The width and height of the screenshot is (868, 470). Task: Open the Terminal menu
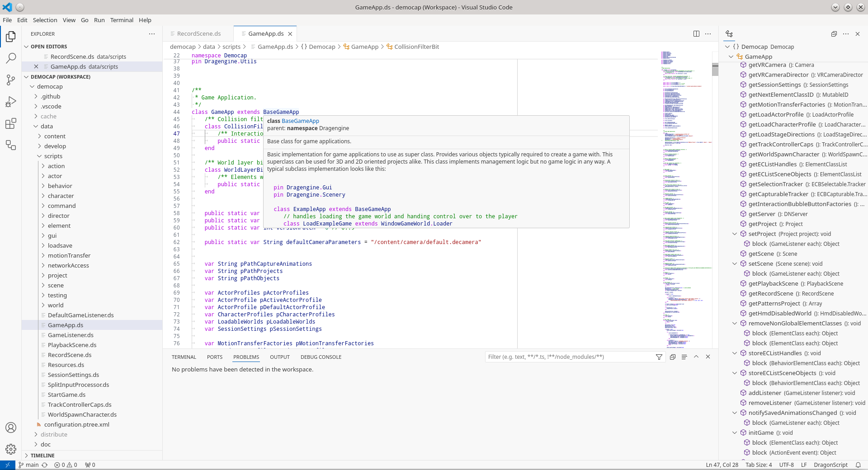click(x=122, y=20)
